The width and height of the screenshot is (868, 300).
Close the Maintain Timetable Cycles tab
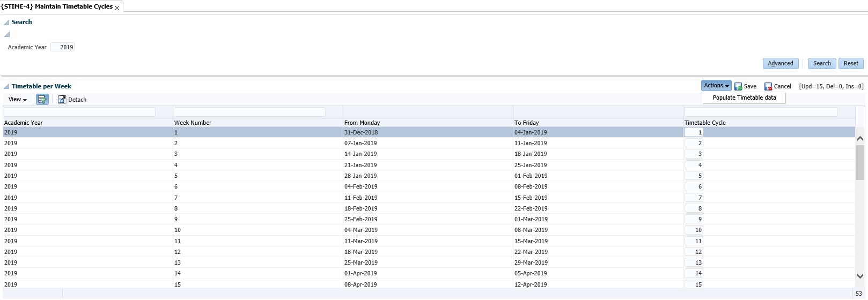117,8
